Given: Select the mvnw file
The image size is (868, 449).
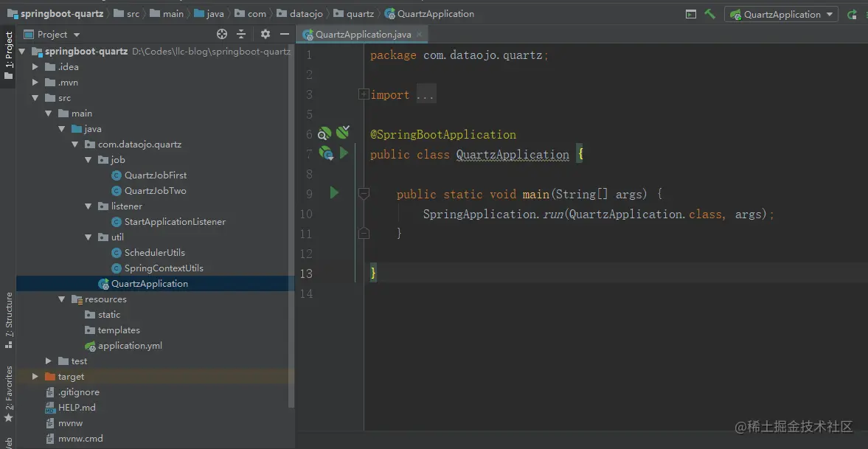Looking at the screenshot, I should click(70, 423).
